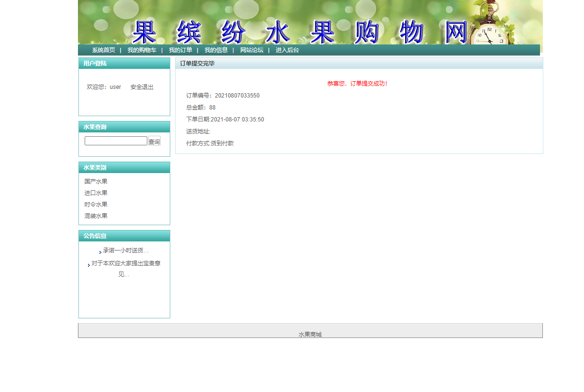View the 混装水果 category
Screen dimensions: 584x392
95,216
